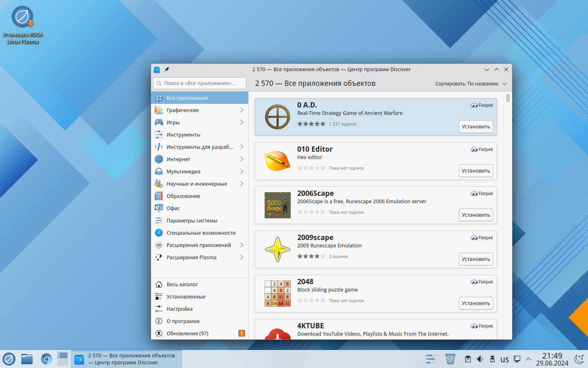Image resolution: width=588 pixels, height=368 pixels.
Task: Open the ROSA application launcher in the taskbar
Action: click(x=9, y=359)
